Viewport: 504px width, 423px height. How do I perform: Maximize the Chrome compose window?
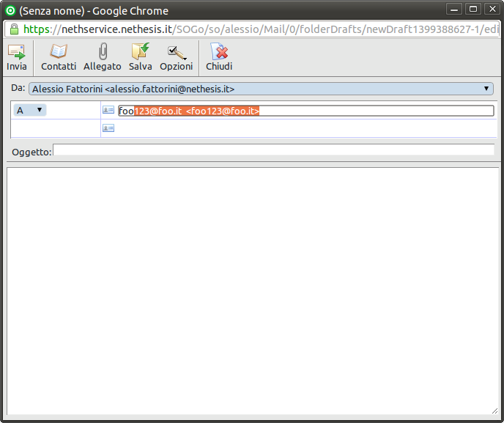pos(473,10)
